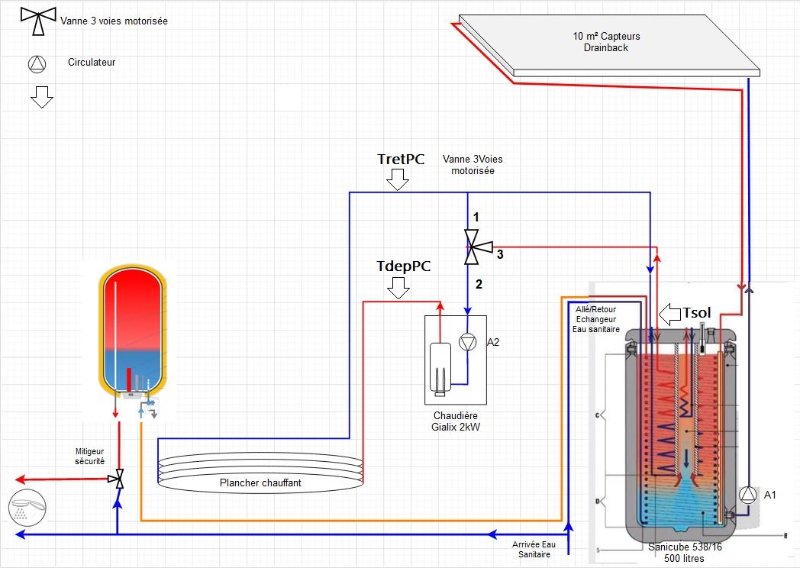Click the Circulateur legend symbol
This screenshot has height=568, width=800.
[37, 64]
